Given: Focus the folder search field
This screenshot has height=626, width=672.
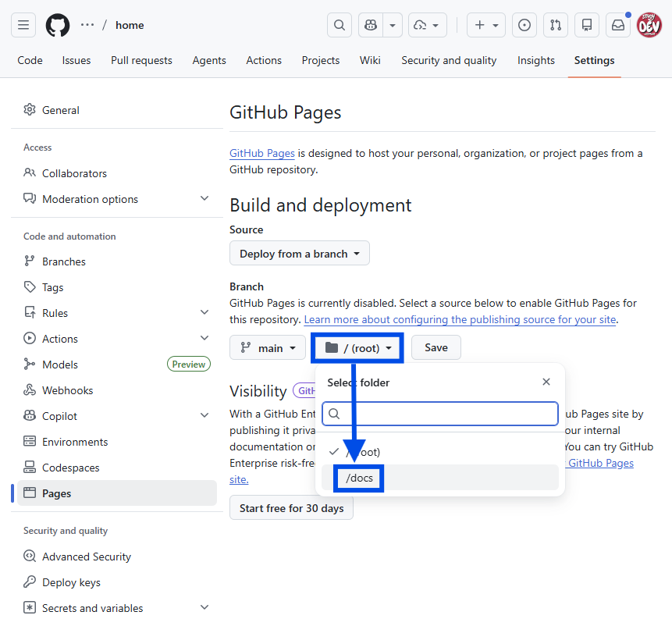Looking at the screenshot, I should [x=440, y=414].
